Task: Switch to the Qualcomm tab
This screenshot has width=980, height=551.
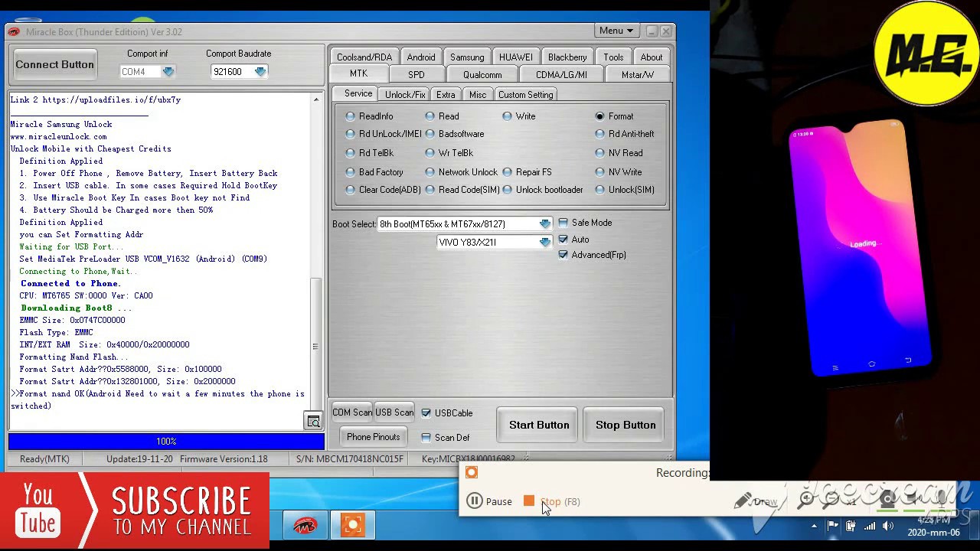Action: [x=482, y=75]
